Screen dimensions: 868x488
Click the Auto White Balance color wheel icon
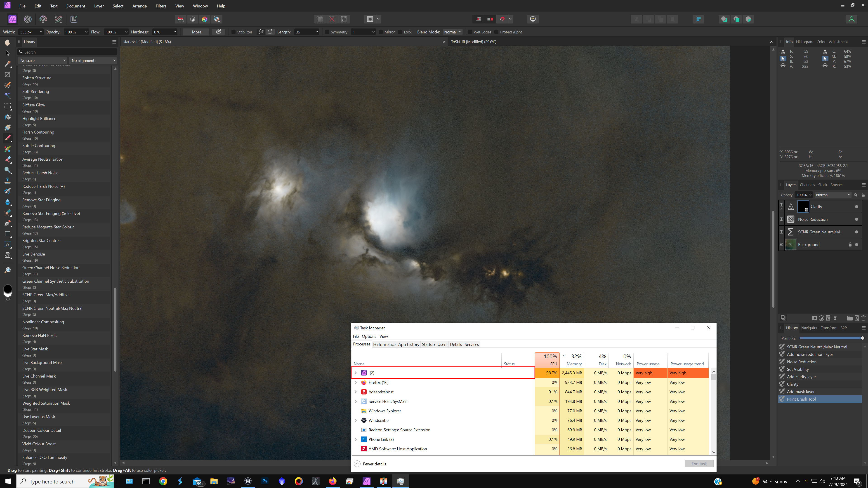point(205,19)
